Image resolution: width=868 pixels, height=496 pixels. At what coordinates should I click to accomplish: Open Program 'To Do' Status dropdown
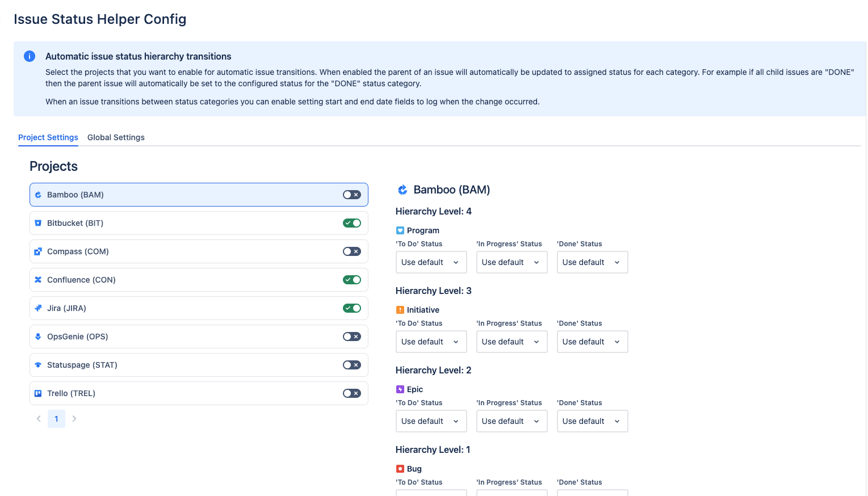tap(431, 262)
